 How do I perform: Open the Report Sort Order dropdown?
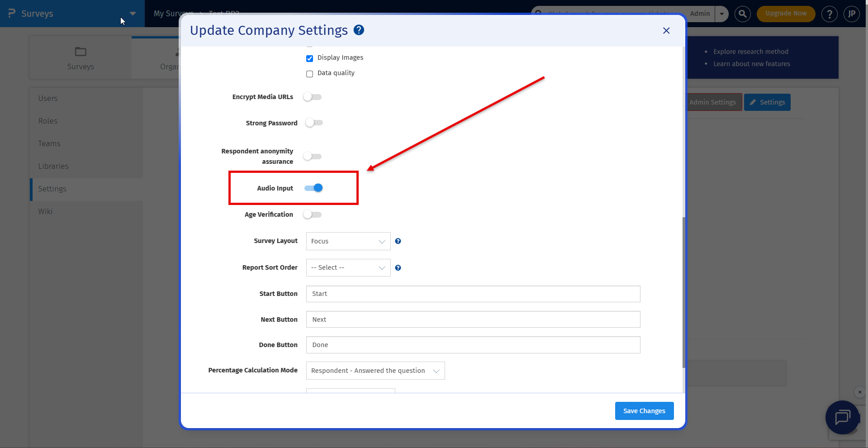[x=348, y=267]
